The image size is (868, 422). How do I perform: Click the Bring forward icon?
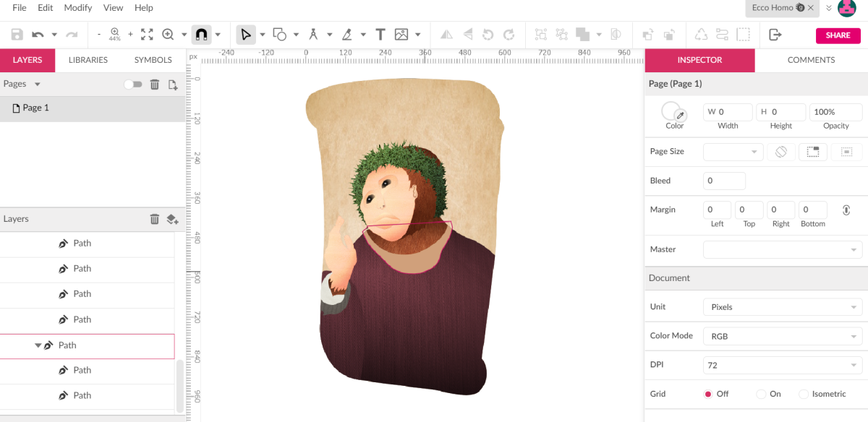[648, 34]
